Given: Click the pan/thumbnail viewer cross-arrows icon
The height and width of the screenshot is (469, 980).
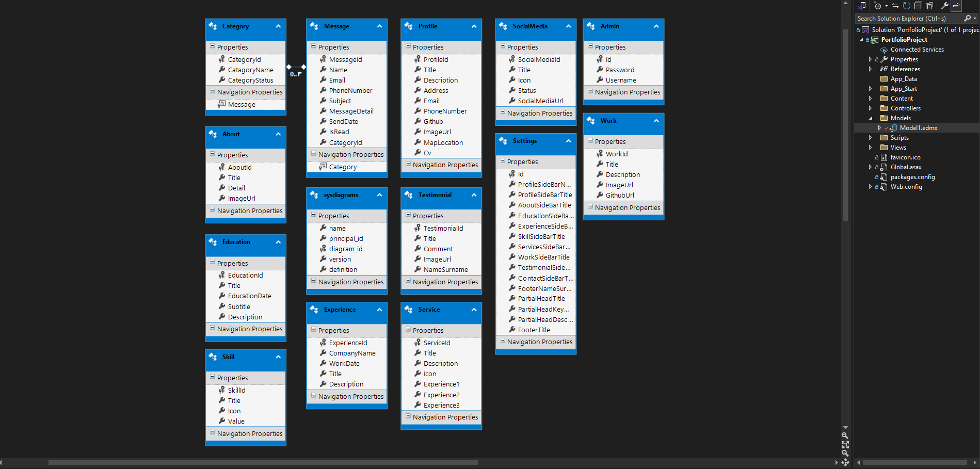Looking at the screenshot, I should (x=845, y=462).
